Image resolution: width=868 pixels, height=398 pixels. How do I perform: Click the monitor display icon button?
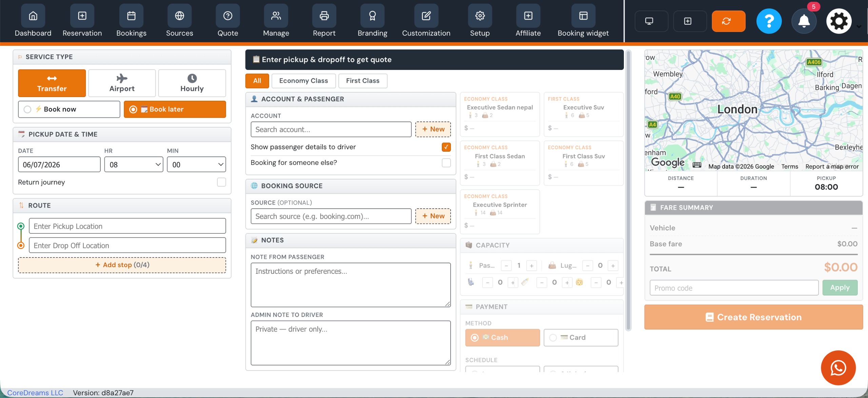coord(651,21)
